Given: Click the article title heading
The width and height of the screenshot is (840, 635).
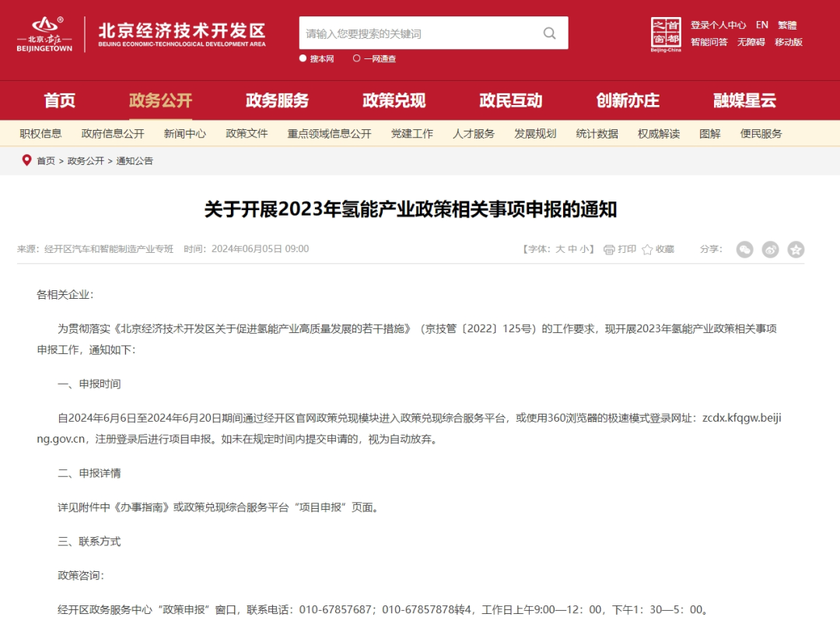Looking at the screenshot, I should coord(411,209).
